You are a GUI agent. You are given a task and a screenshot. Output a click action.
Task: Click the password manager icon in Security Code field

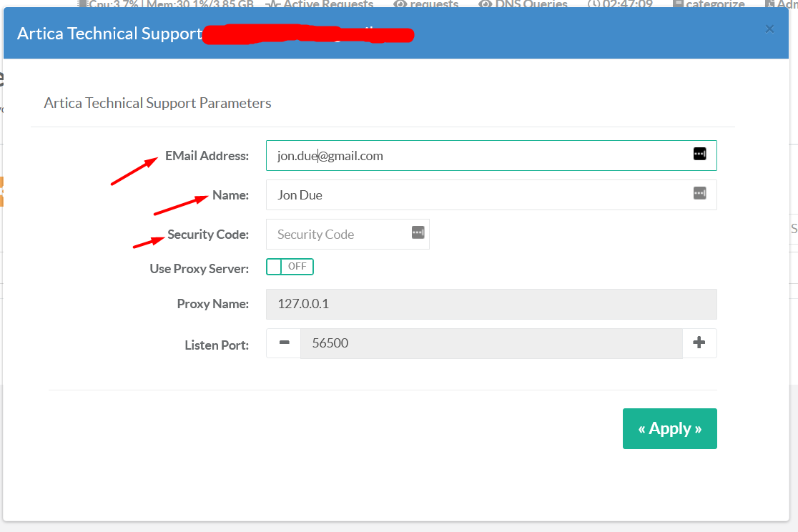pyautogui.click(x=418, y=232)
